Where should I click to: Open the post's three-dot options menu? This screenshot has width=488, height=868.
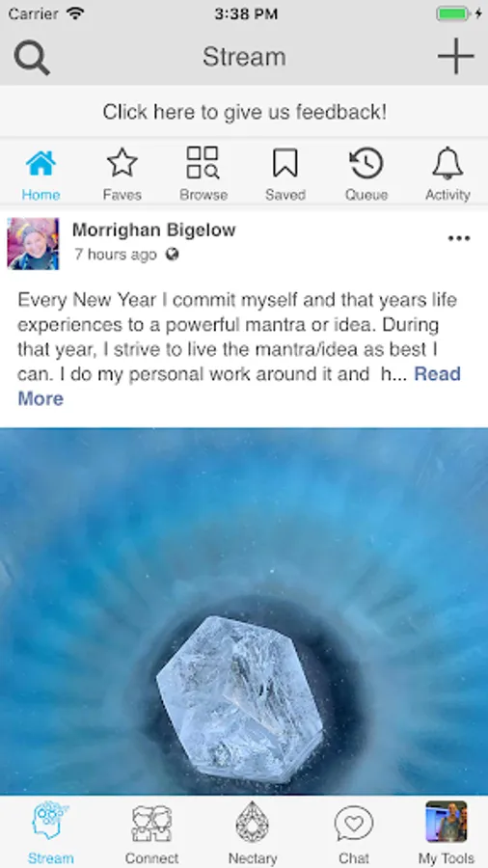pyautogui.click(x=459, y=238)
